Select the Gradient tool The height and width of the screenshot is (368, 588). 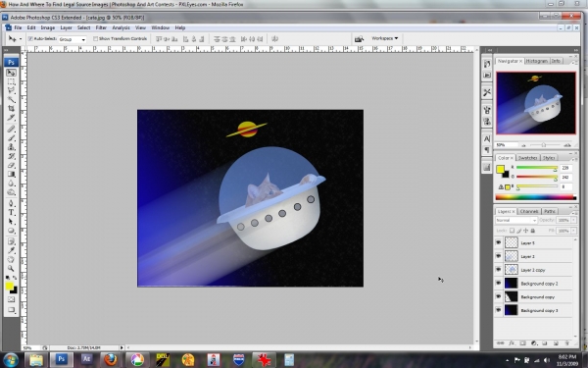(x=11, y=174)
